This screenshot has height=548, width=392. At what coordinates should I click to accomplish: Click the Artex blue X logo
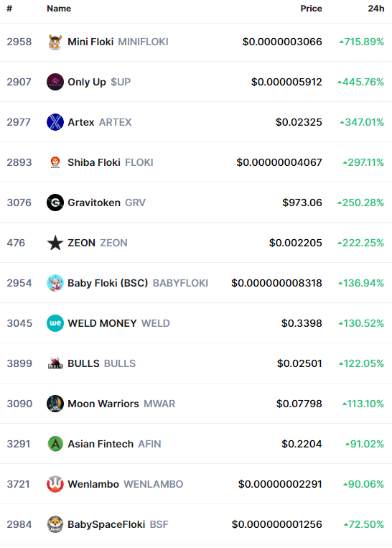(55, 122)
